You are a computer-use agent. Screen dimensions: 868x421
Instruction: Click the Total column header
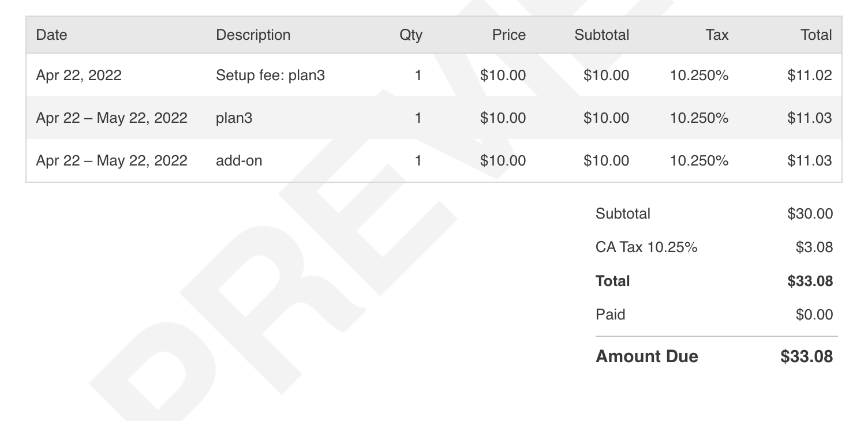click(816, 35)
